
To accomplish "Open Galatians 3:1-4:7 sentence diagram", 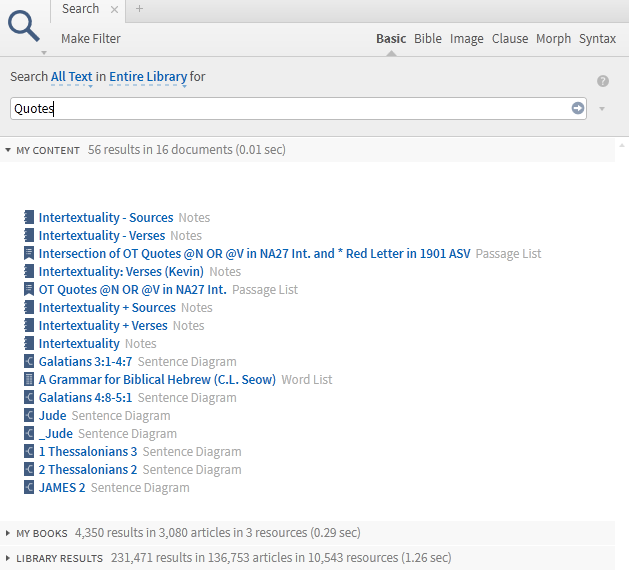I will pyautogui.click(x=85, y=362).
